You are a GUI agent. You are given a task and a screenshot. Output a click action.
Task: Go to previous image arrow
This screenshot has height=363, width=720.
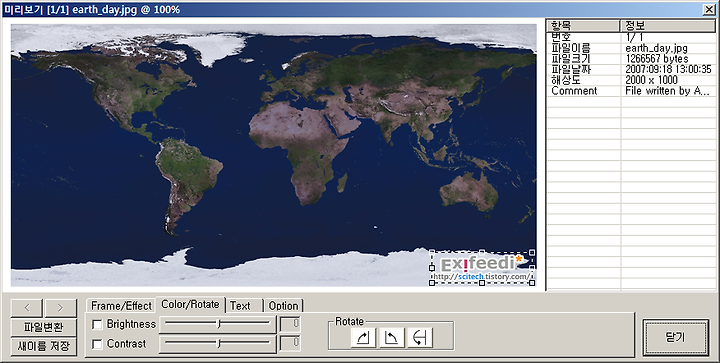point(27,307)
